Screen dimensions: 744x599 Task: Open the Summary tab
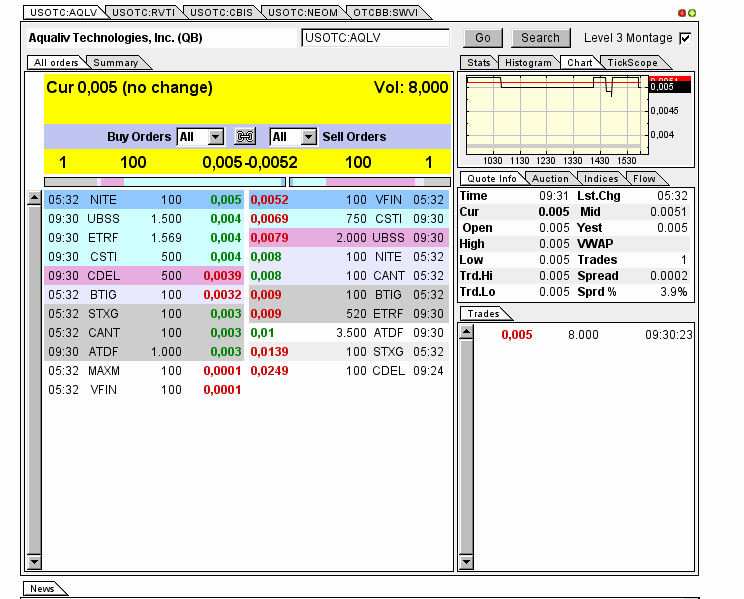(116, 63)
